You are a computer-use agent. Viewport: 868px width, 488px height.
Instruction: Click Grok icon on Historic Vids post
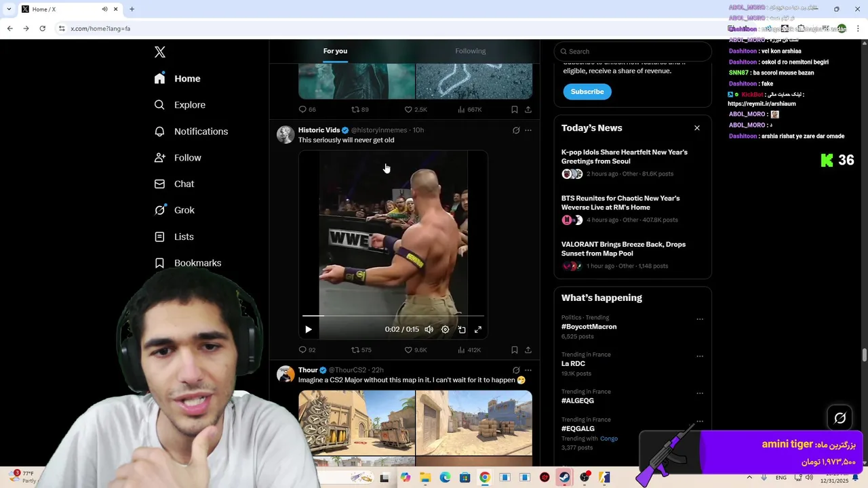point(516,130)
